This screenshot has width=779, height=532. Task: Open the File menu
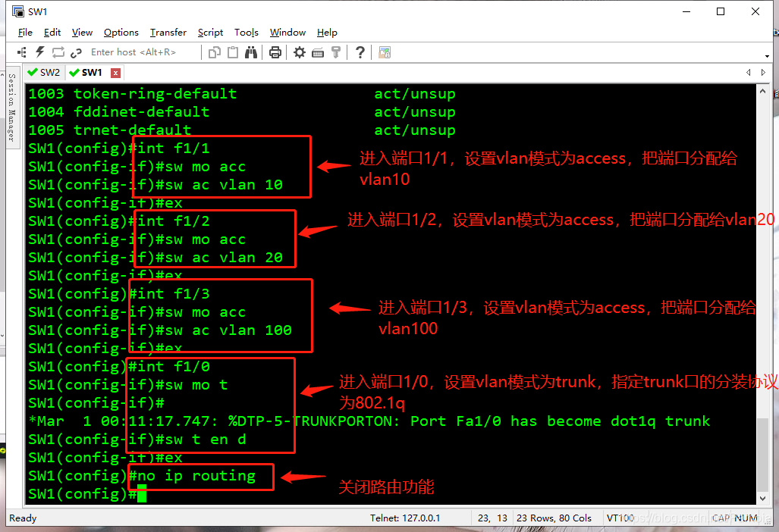pos(25,33)
